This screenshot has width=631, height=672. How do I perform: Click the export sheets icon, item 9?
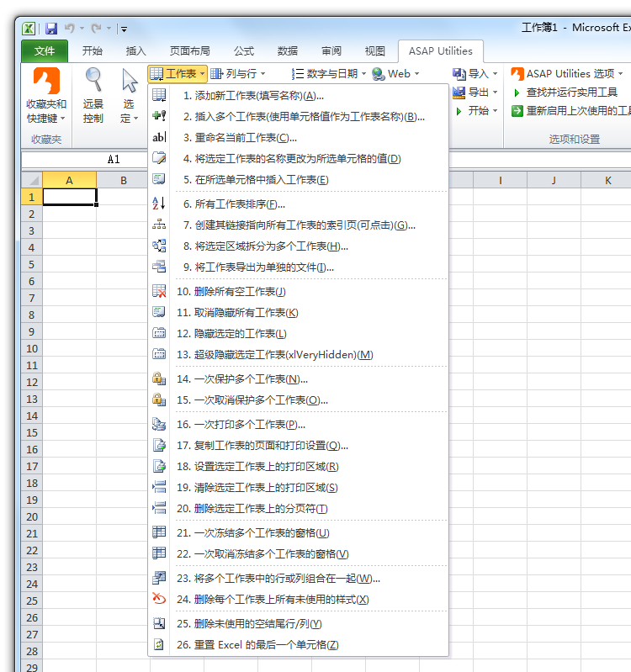click(x=159, y=267)
